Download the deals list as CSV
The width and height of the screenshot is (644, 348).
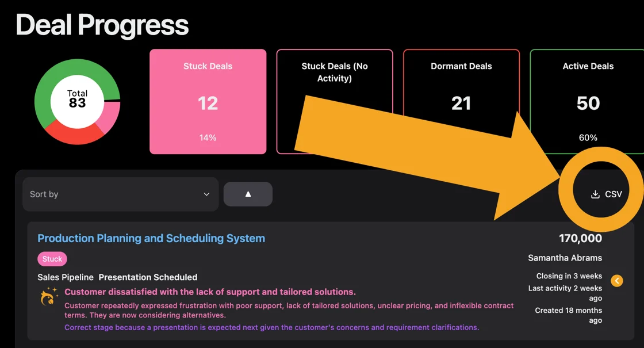point(607,194)
